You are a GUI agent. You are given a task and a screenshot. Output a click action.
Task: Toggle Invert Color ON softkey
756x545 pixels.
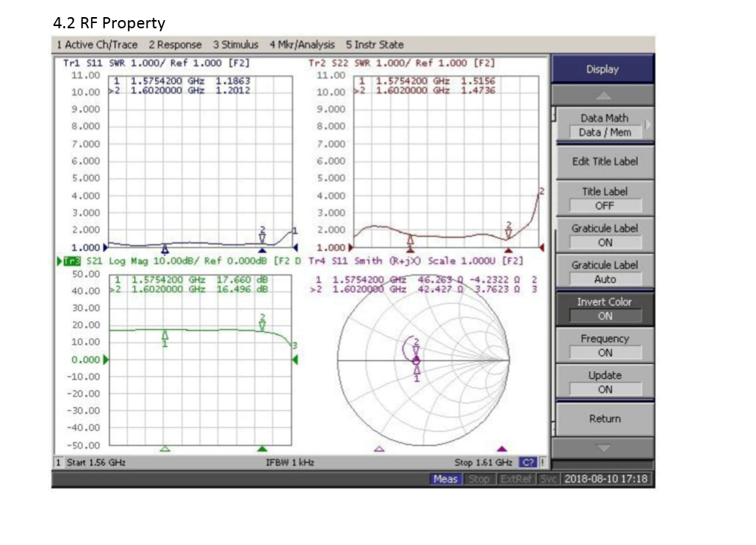pyautogui.click(x=605, y=308)
